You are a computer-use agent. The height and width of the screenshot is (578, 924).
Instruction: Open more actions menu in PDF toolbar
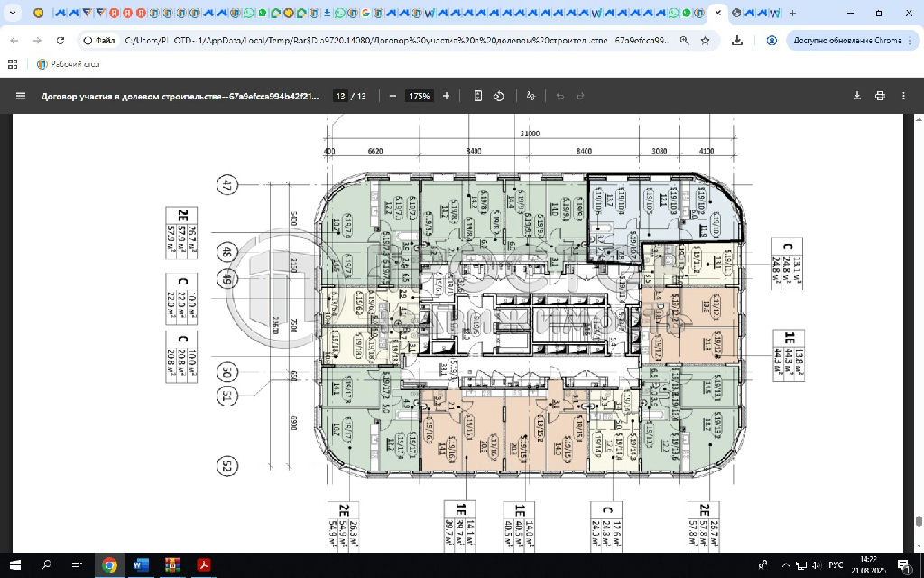pyautogui.click(x=901, y=96)
